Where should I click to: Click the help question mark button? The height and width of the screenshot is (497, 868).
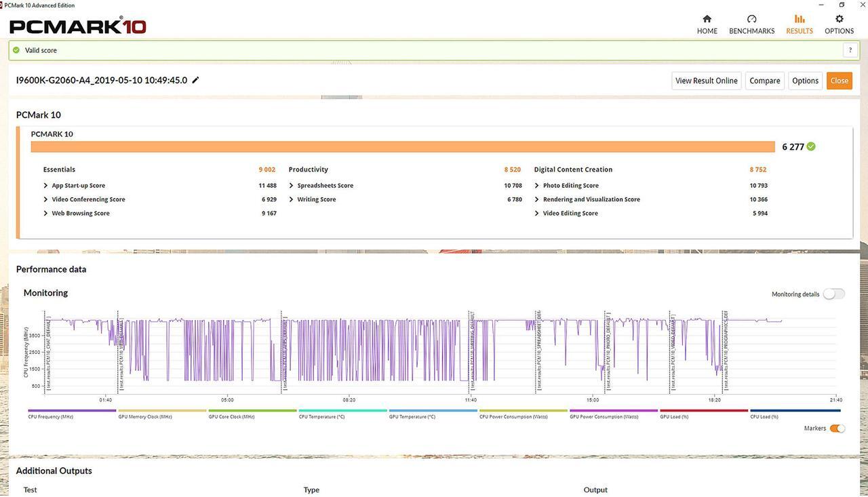click(850, 50)
